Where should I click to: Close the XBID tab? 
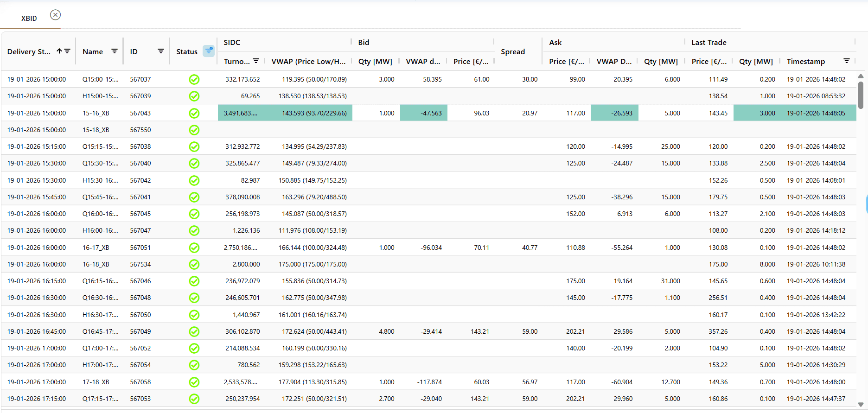coord(55,15)
